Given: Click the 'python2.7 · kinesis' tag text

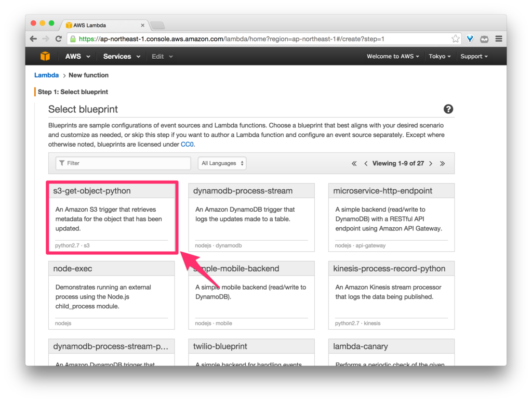Looking at the screenshot, I should (x=358, y=323).
